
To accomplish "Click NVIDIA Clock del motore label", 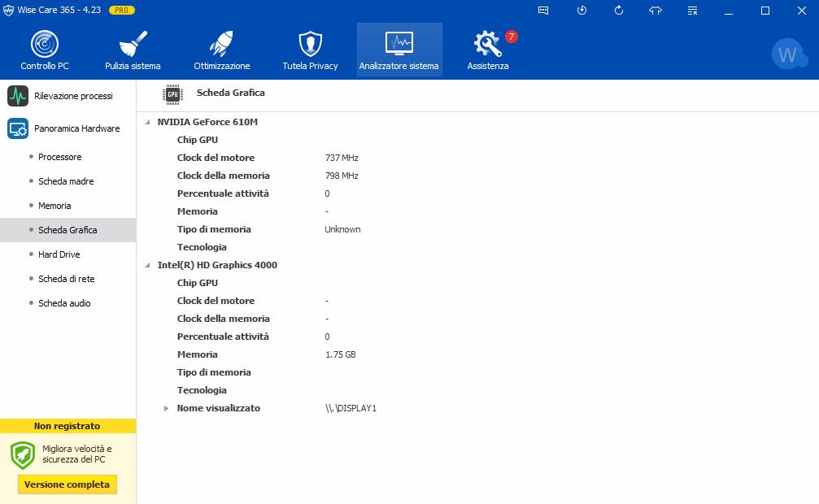I will [x=216, y=158].
